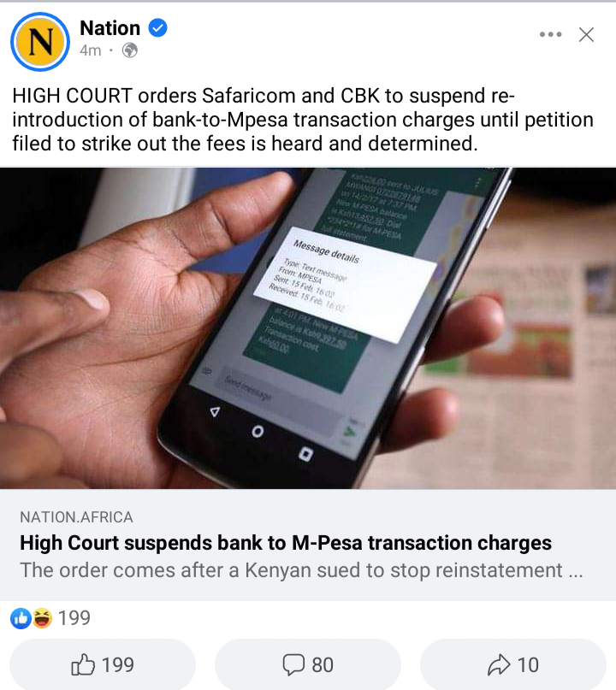Image resolution: width=616 pixels, height=690 pixels.
Task: Click the blue verified badge
Action: point(157,28)
